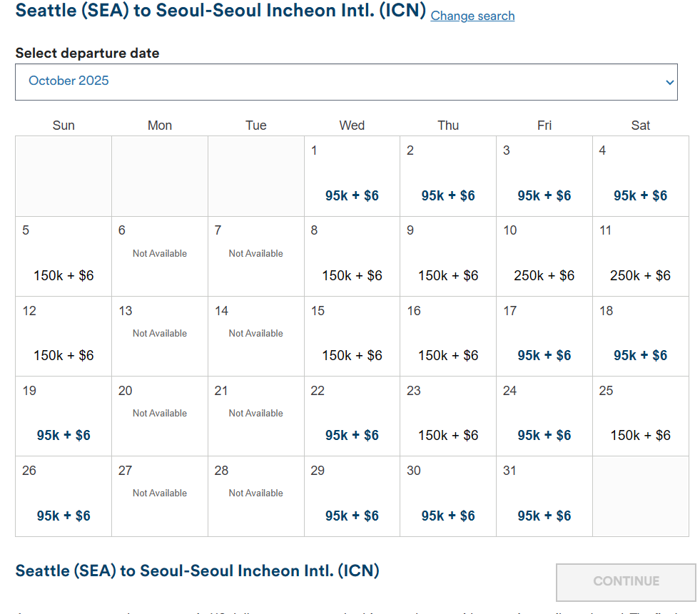Select Sunday October 26 fare
Screen dimensions: 700x614
click(x=64, y=516)
